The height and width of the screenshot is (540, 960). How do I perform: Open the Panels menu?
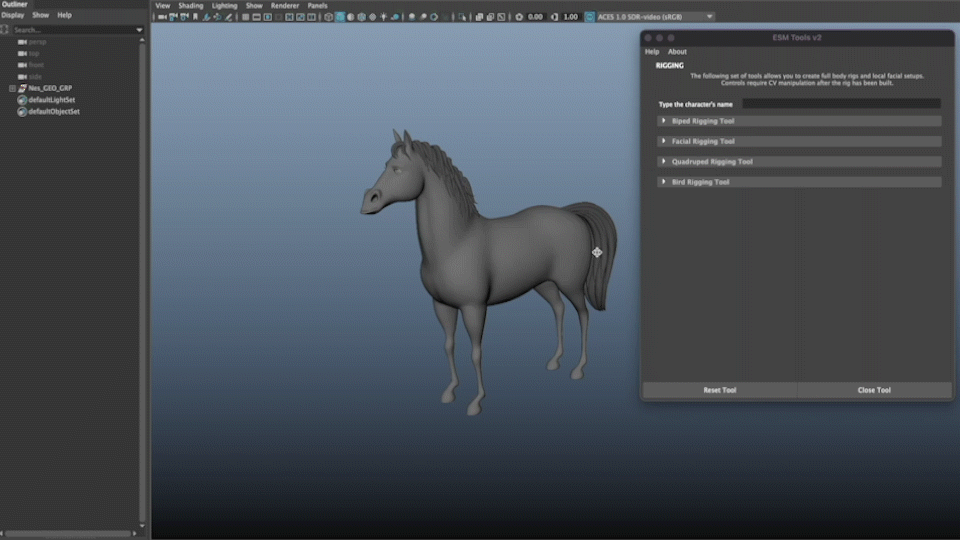tap(317, 6)
